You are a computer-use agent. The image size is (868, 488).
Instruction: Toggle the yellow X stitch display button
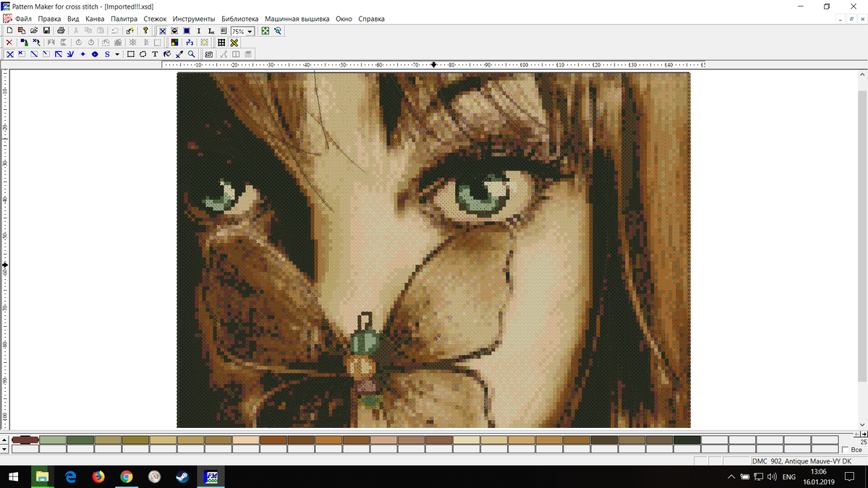pyautogui.click(x=234, y=43)
